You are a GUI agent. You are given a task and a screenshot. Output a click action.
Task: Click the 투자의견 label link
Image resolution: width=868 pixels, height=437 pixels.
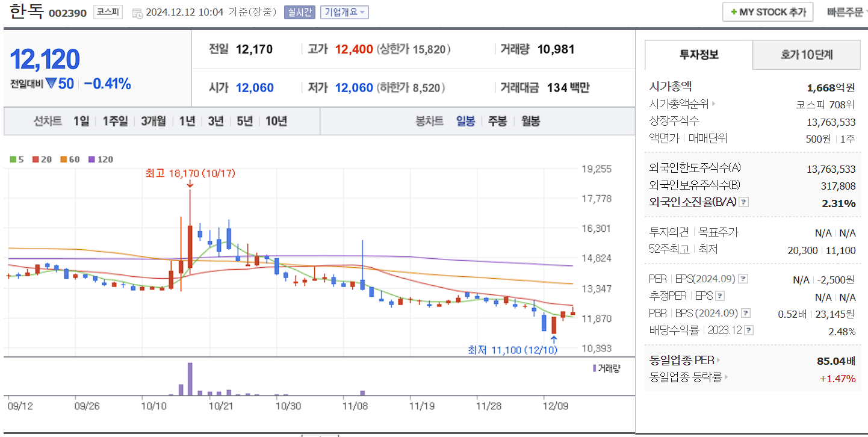[x=669, y=232]
